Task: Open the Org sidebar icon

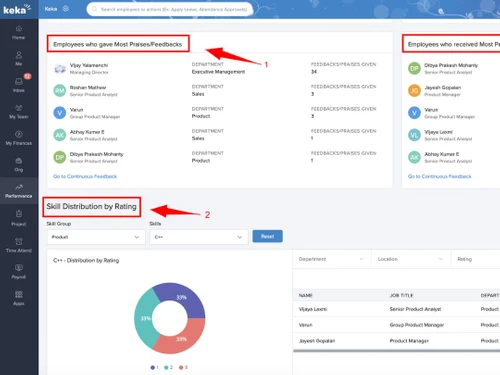Action: (x=19, y=164)
